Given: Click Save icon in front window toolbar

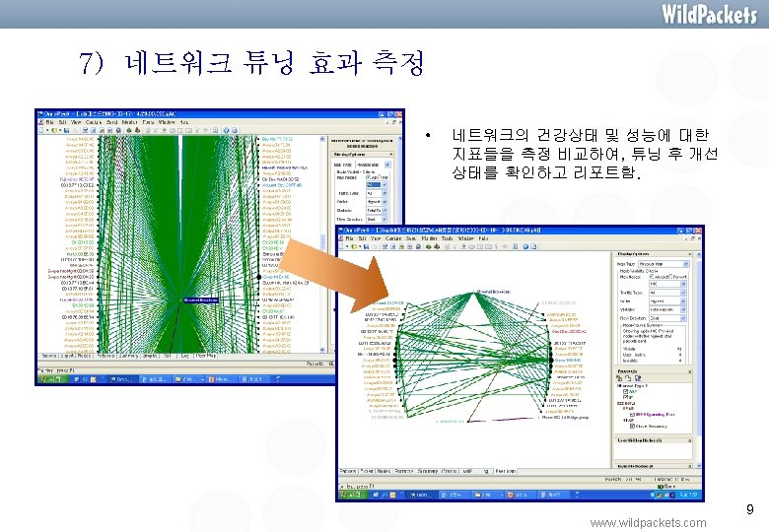Looking at the screenshot, I should point(366,247).
